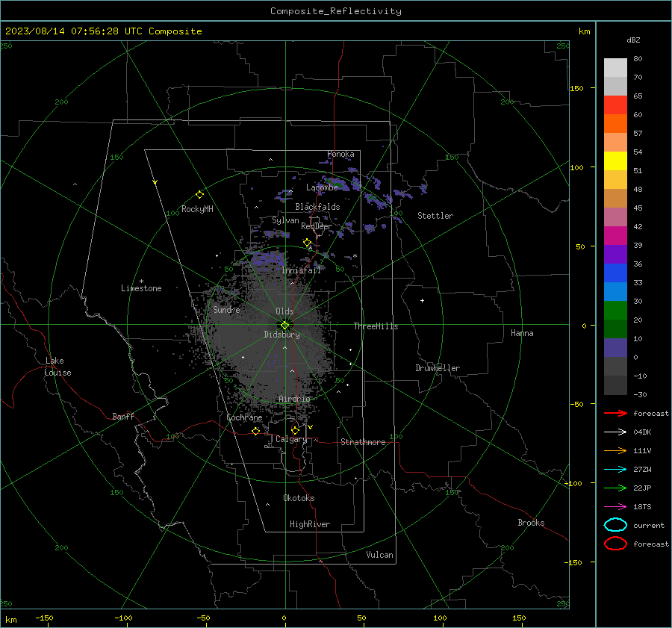Click the Olds town label
This screenshot has width=672, height=628.
[284, 311]
